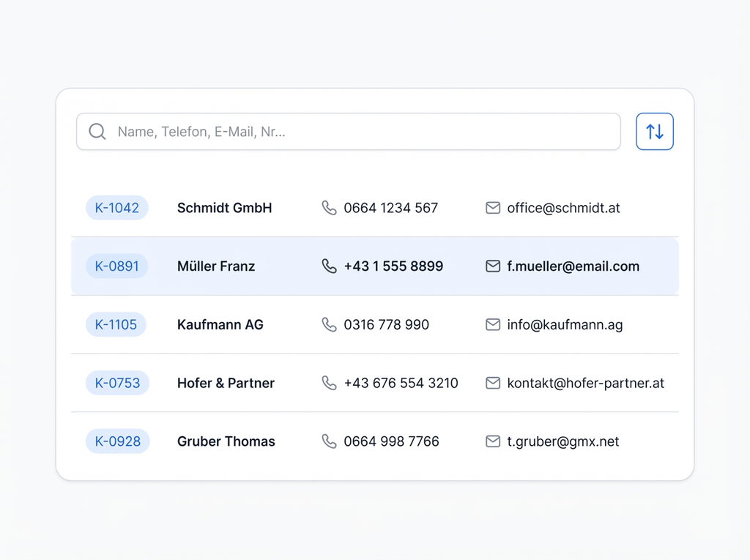
Task: Click the sort arrows button
Action: coord(654,132)
